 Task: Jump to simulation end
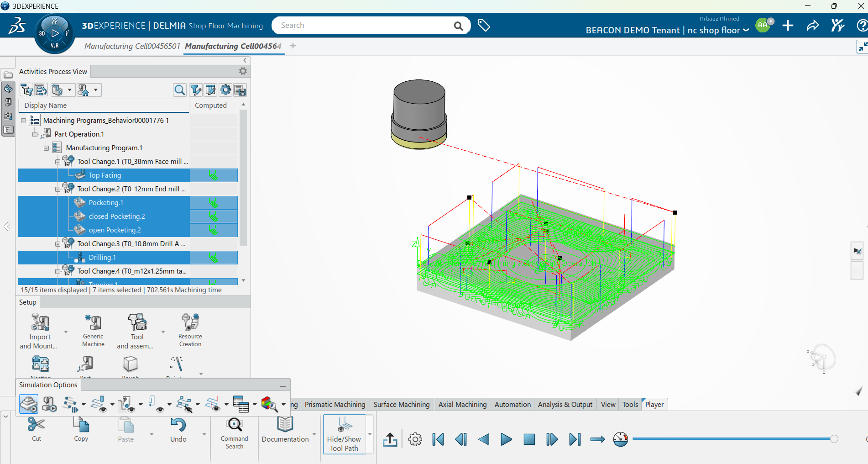click(x=575, y=439)
